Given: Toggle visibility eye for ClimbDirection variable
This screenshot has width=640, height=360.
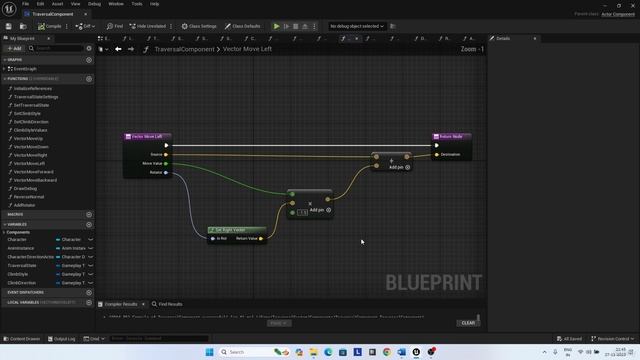Looking at the screenshot, I should point(91,283).
